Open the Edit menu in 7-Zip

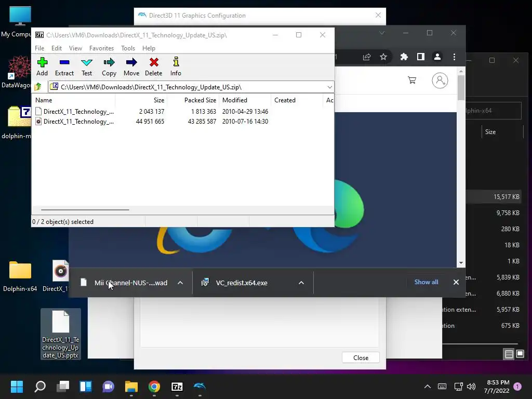point(57,48)
